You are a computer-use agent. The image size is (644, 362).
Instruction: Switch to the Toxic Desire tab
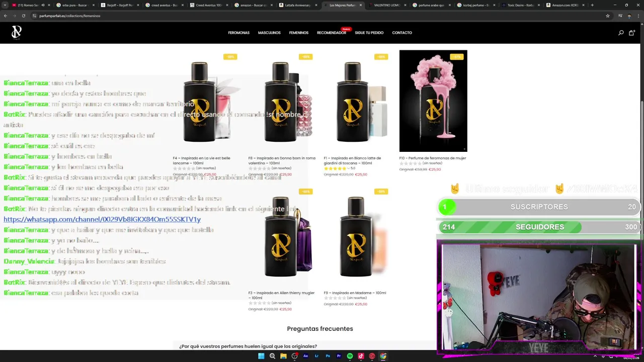tap(520, 5)
